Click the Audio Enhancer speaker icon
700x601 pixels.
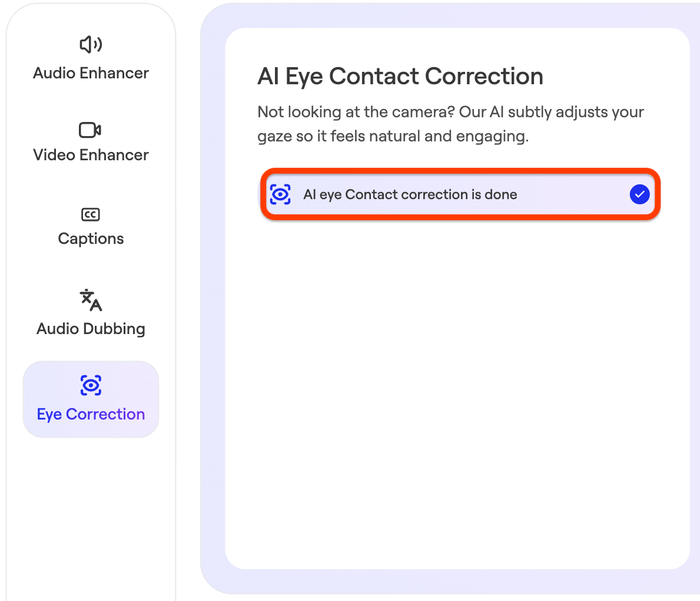pyautogui.click(x=91, y=44)
